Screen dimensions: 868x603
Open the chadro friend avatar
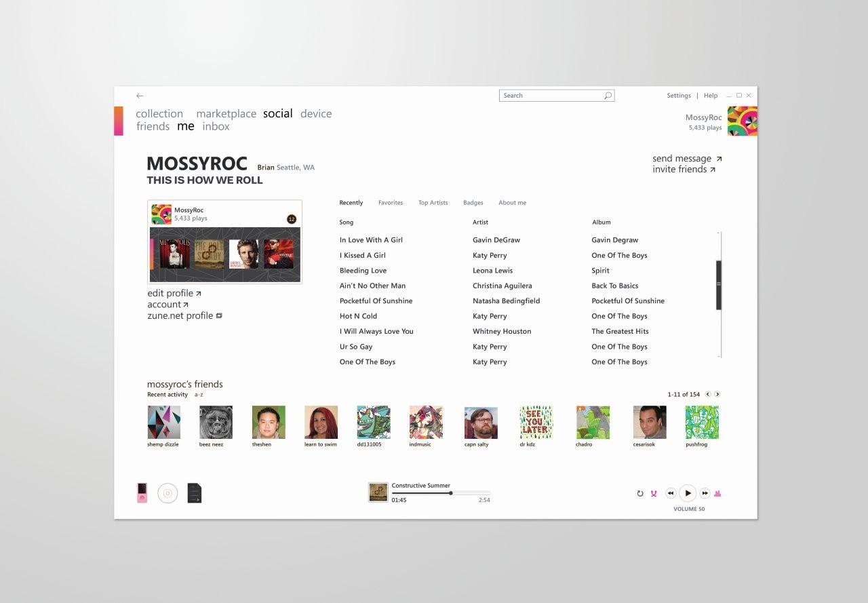593,423
